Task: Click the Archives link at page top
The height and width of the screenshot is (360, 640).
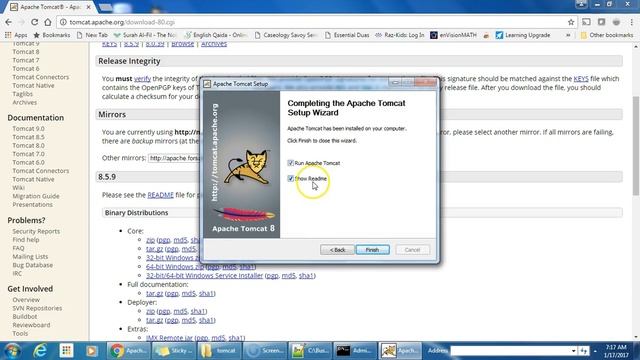Action: pos(214,44)
